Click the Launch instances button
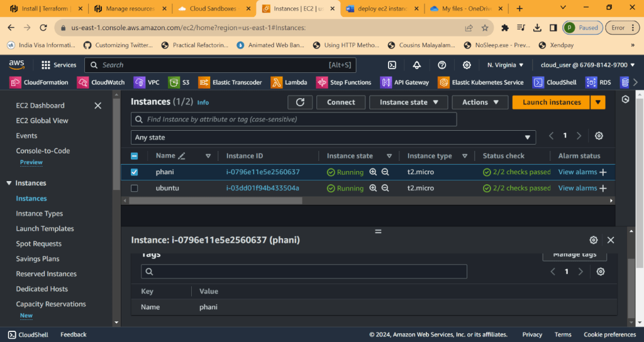Viewport: 644px width, 342px height. point(551,102)
